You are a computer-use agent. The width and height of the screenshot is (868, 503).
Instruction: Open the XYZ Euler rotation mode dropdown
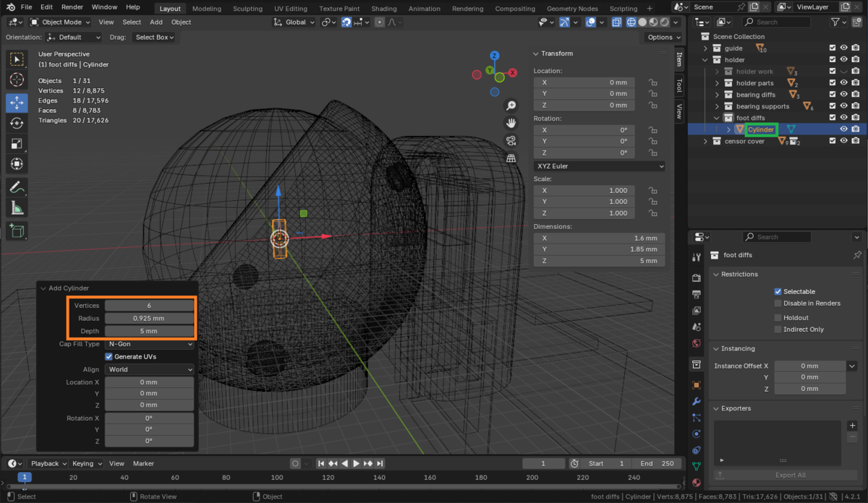(x=599, y=166)
